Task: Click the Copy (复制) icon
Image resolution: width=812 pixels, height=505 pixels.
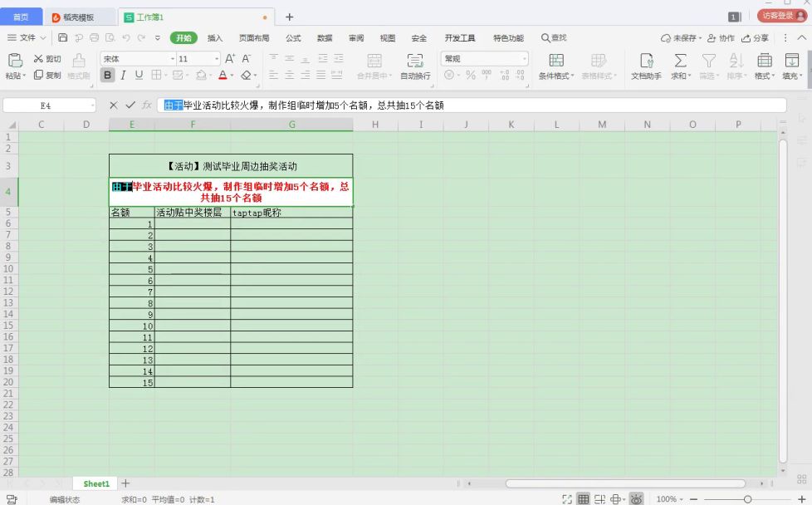Action: coord(38,76)
